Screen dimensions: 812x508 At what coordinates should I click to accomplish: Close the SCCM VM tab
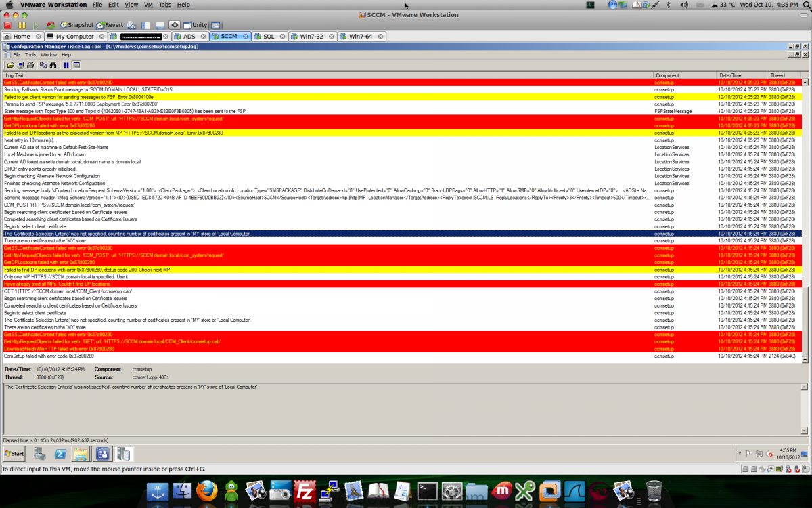[246, 37]
